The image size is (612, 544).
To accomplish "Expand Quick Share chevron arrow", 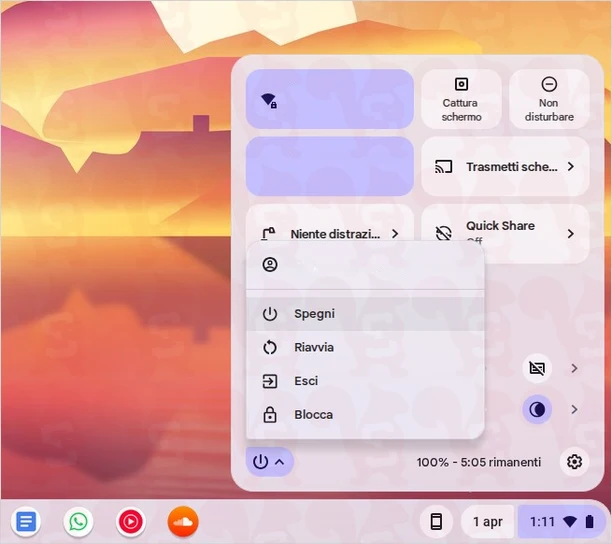I will click(571, 234).
